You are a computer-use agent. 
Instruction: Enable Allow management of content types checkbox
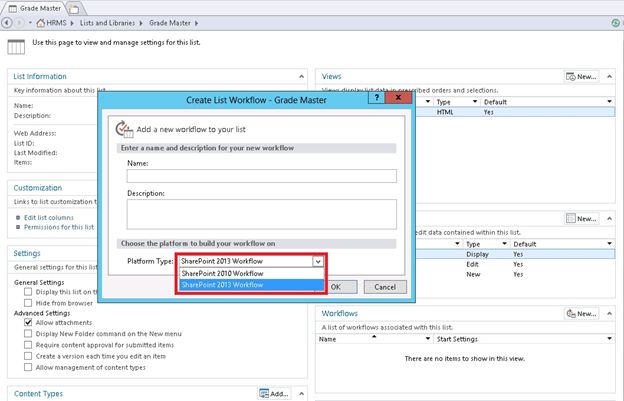coord(28,367)
